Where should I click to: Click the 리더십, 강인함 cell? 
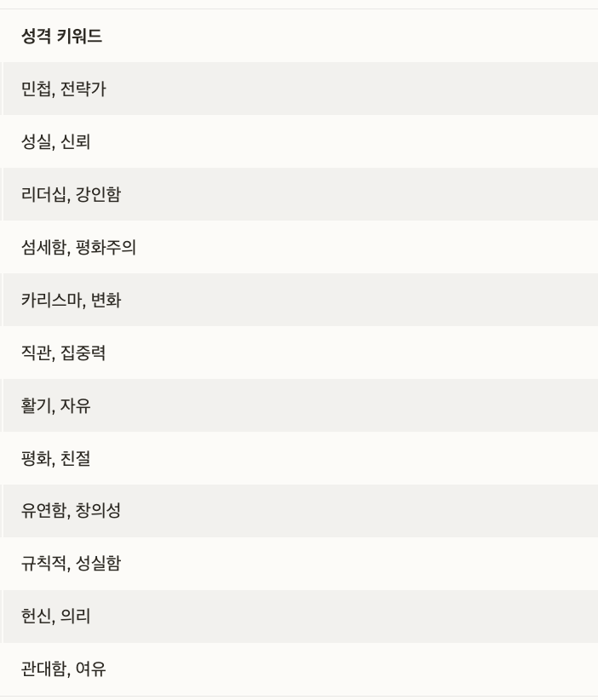(299, 194)
